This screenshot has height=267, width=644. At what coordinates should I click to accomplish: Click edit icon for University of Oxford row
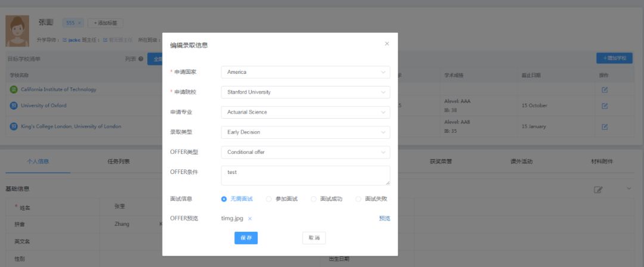point(604,106)
